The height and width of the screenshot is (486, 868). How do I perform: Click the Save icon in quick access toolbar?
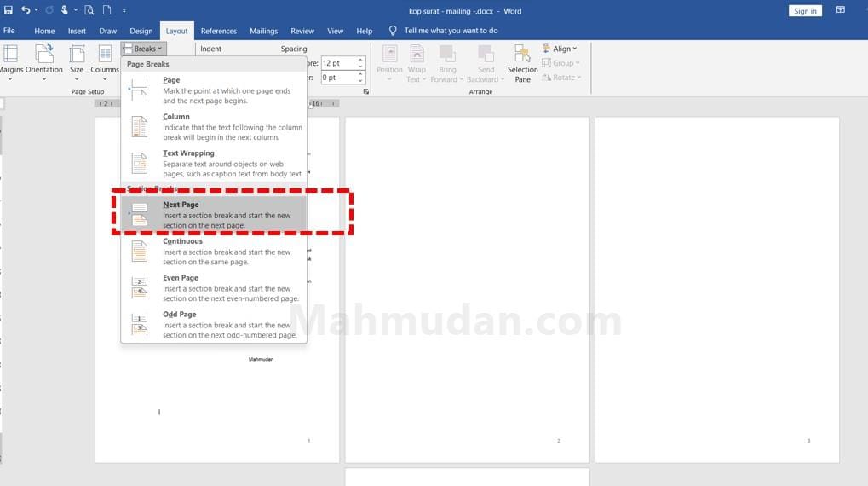tap(9, 10)
